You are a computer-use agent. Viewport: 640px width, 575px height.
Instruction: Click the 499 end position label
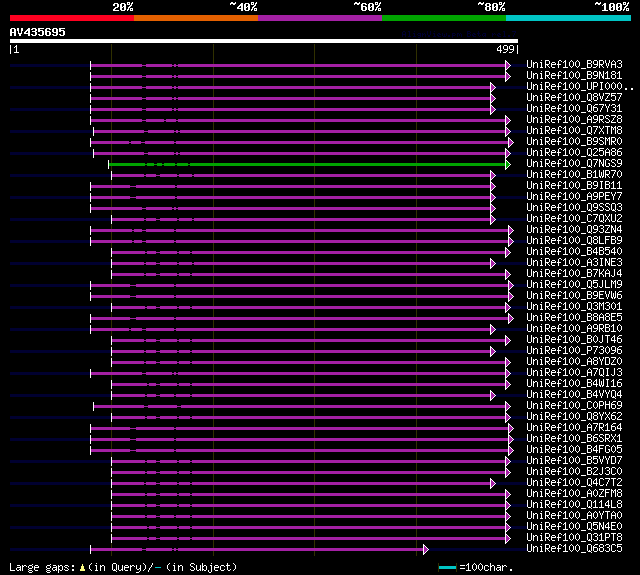pyautogui.click(x=505, y=49)
